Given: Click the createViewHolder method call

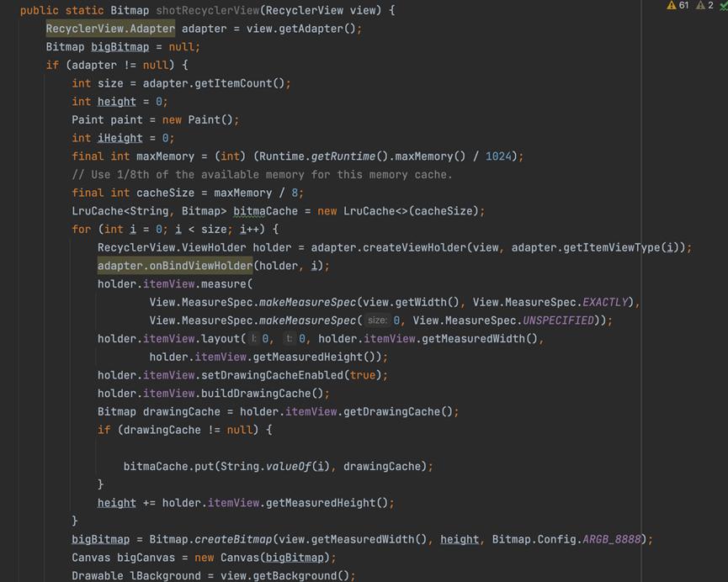Looking at the screenshot, I should point(414,248).
